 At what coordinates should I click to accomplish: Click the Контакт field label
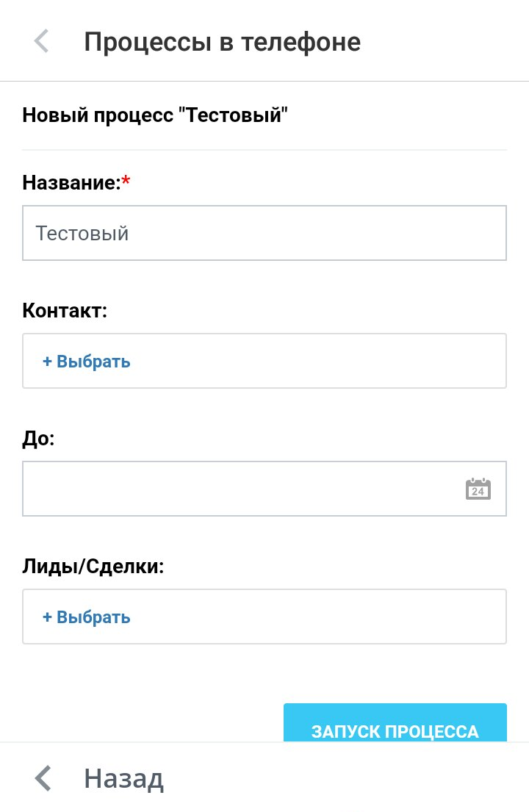(65, 310)
